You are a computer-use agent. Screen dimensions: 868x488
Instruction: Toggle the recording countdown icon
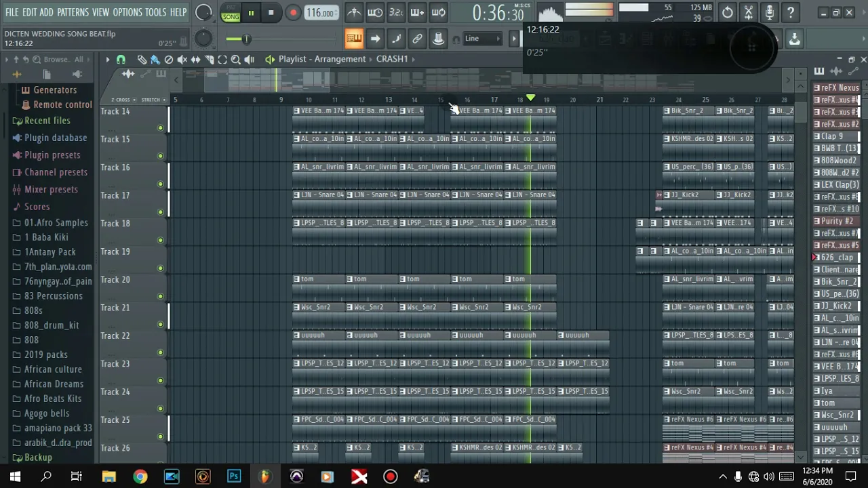pyautogui.click(x=396, y=12)
